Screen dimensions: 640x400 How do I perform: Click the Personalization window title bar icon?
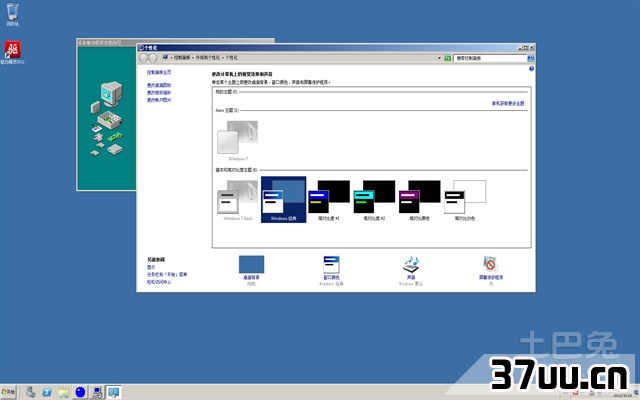[x=141, y=48]
